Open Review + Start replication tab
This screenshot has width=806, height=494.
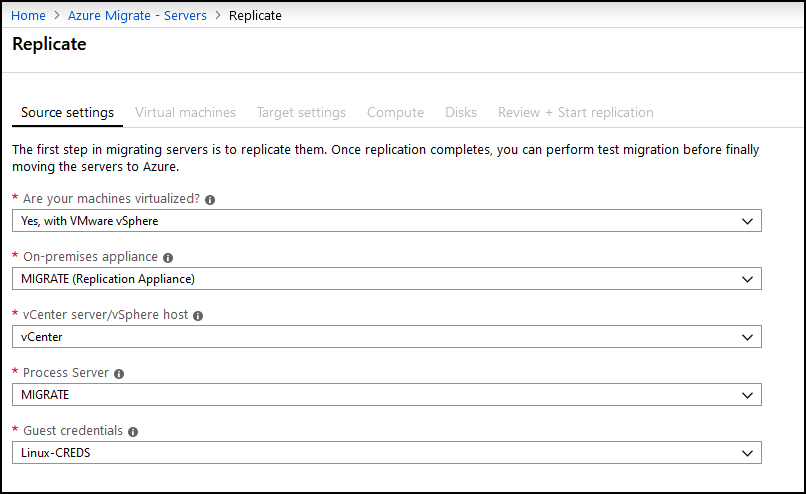point(576,112)
